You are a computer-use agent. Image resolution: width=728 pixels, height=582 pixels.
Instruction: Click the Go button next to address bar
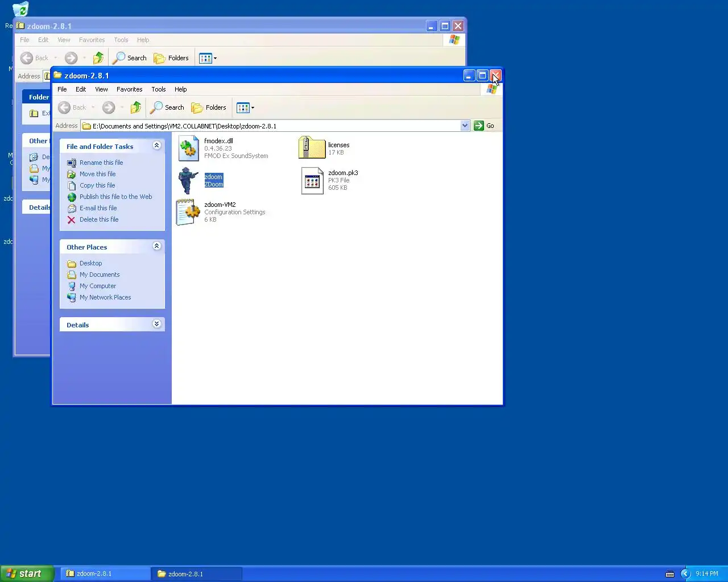pos(484,126)
